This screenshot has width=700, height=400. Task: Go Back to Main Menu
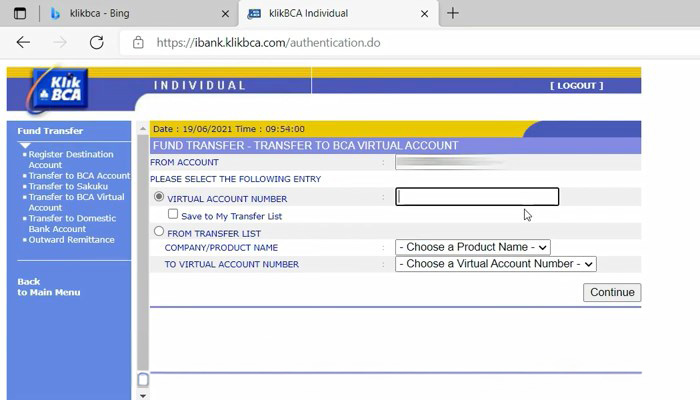click(49, 287)
